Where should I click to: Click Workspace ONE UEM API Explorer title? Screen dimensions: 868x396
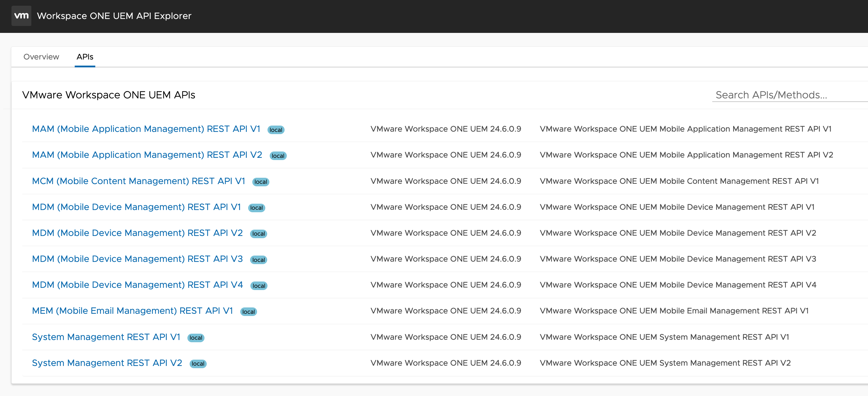pyautogui.click(x=114, y=16)
